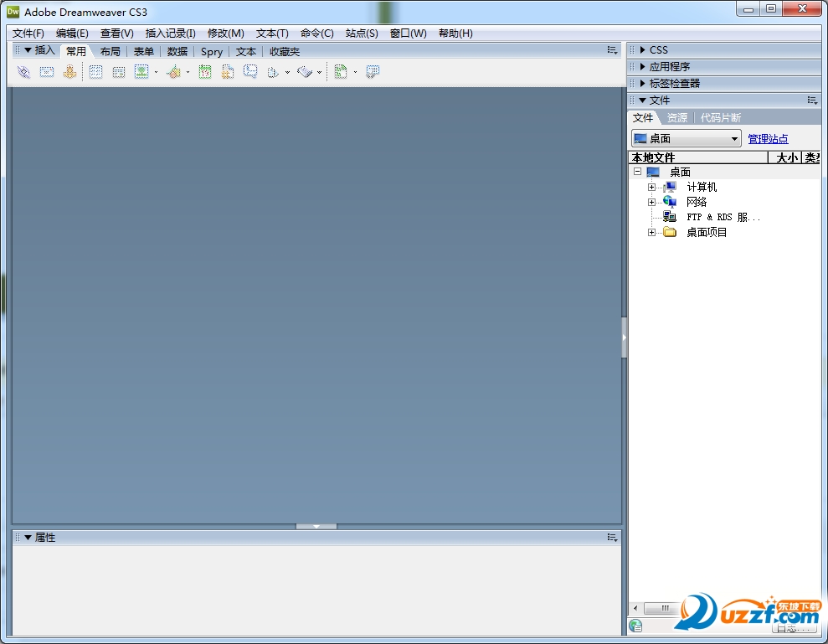Switch to the 文本 insert tab

point(246,52)
